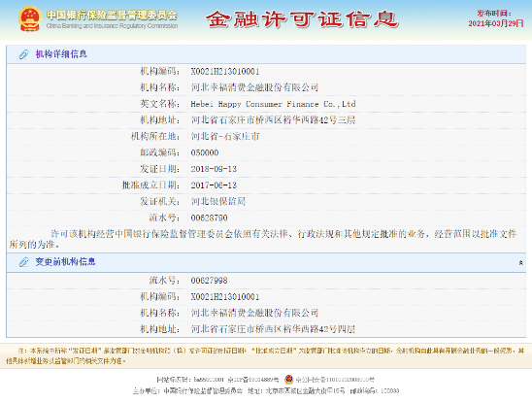532x403 pixels.
Task: Click the previous serial number 00627998
Action: coord(209,281)
